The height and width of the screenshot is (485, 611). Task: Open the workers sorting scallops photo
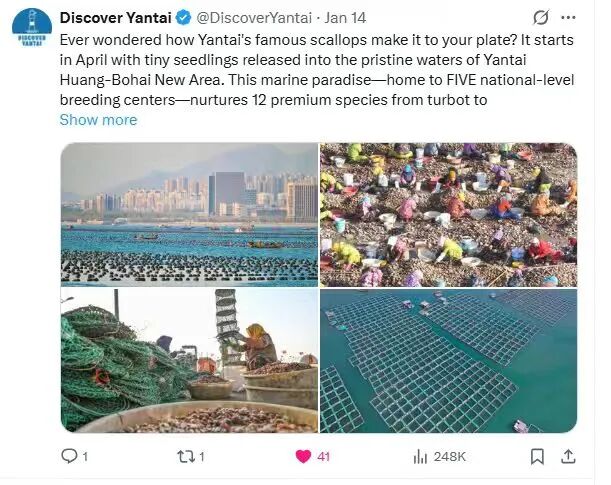click(x=449, y=215)
